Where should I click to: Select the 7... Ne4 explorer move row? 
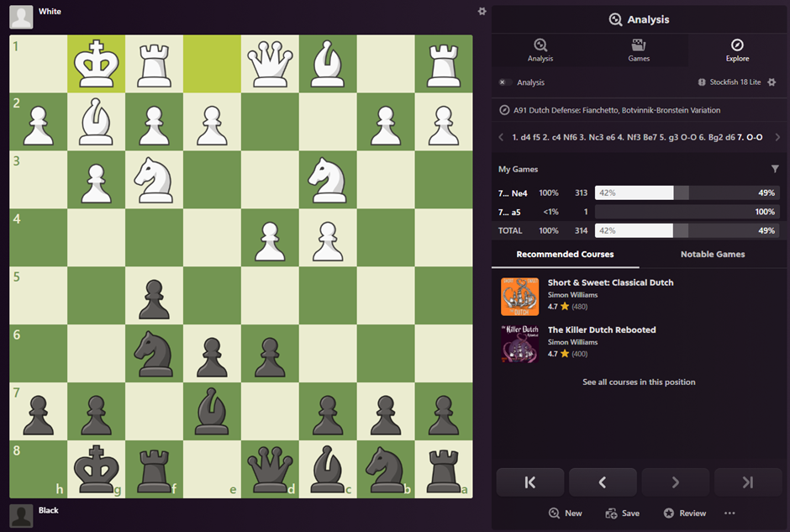pos(639,193)
